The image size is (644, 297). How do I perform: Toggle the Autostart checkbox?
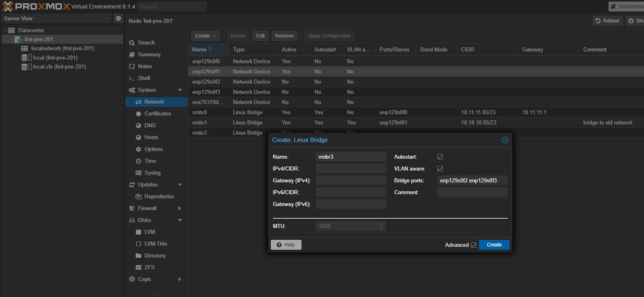coord(440,157)
